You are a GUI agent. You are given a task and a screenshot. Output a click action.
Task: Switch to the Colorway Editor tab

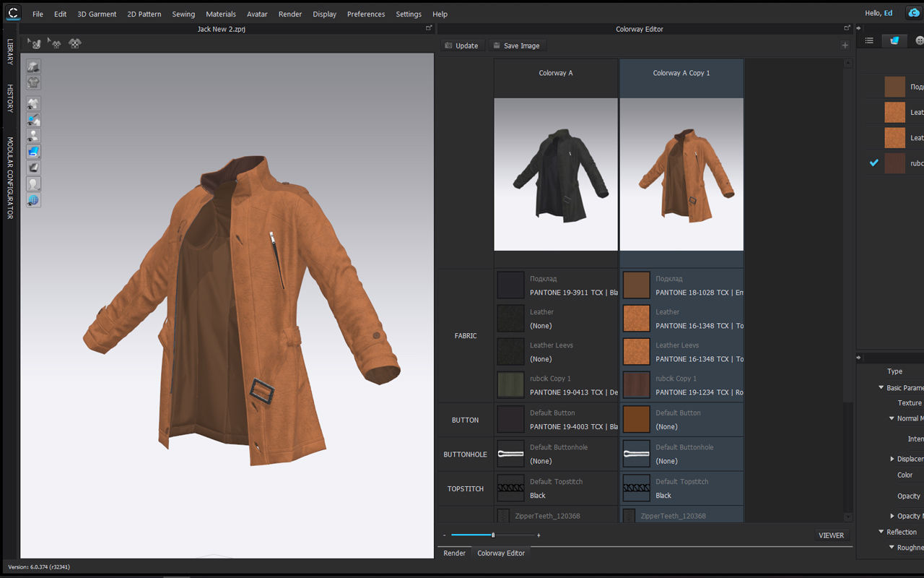pyautogui.click(x=501, y=553)
